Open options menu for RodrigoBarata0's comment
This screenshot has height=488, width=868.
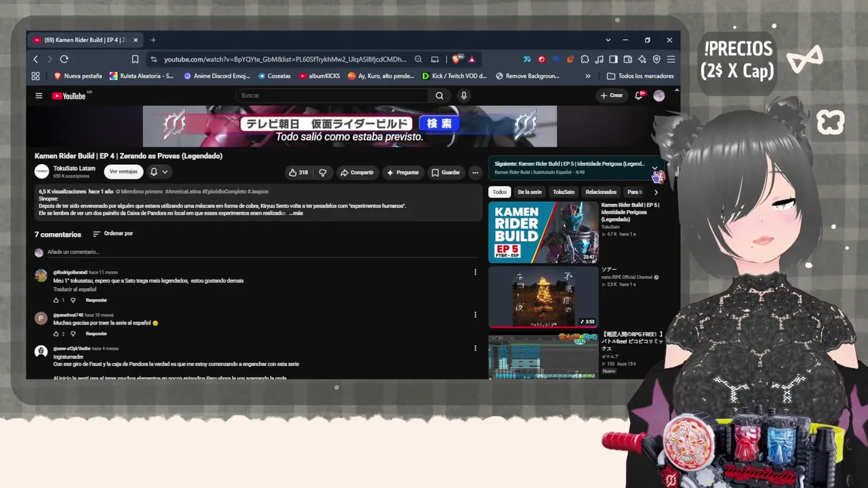(x=475, y=272)
